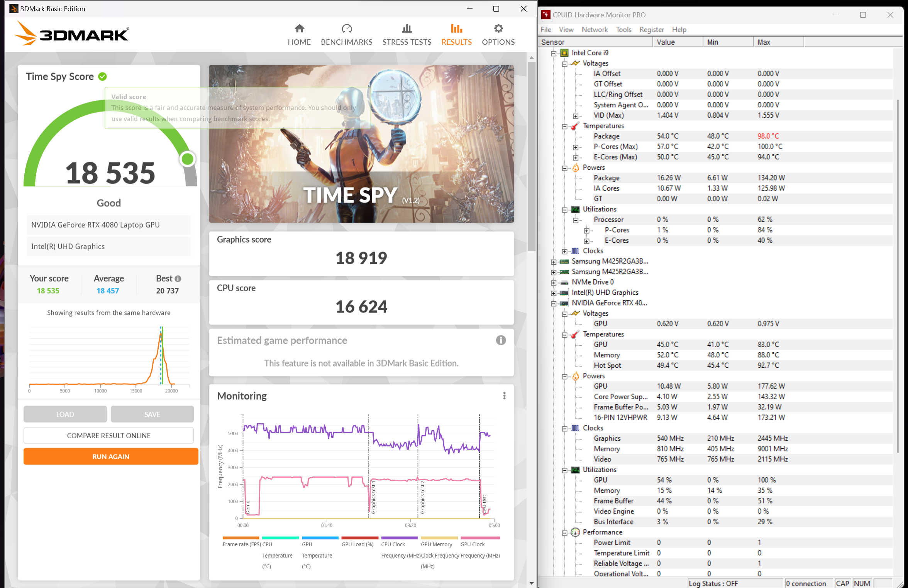
Task: Open the Register menu in Hardware Monitor
Action: [652, 30]
